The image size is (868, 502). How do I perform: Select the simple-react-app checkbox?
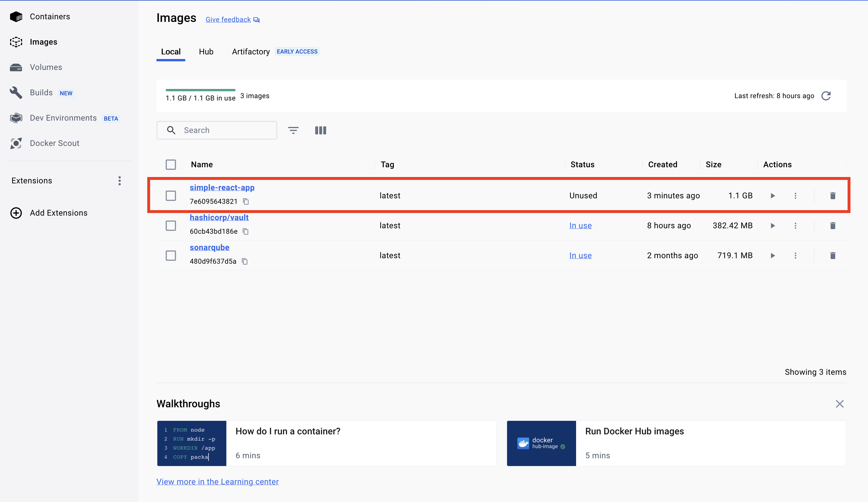(171, 196)
